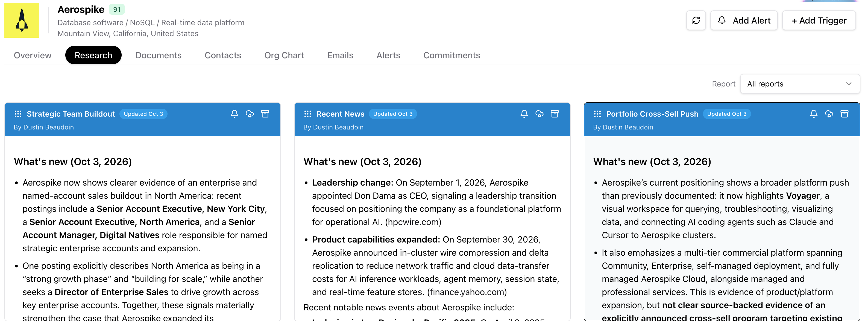The width and height of the screenshot is (868, 329).
Task: Open the Alerts tab
Action: pos(389,55)
